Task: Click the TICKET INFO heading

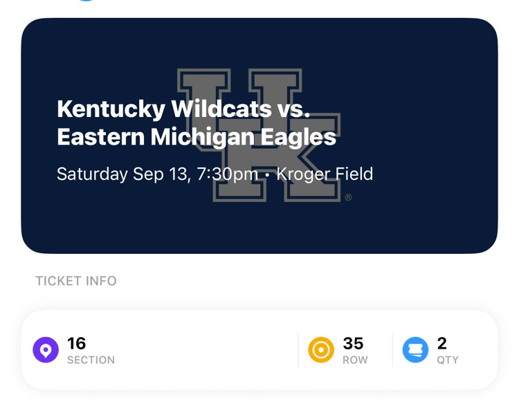Action: pyautogui.click(x=76, y=281)
